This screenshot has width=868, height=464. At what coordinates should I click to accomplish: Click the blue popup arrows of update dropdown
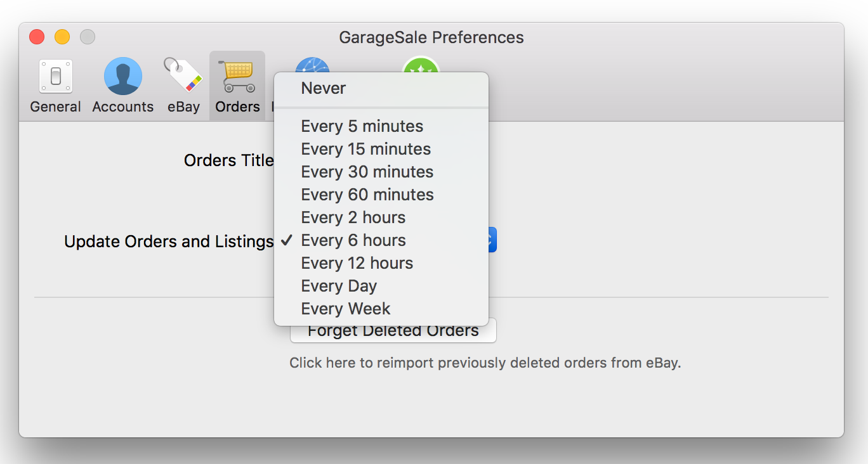point(492,240)
